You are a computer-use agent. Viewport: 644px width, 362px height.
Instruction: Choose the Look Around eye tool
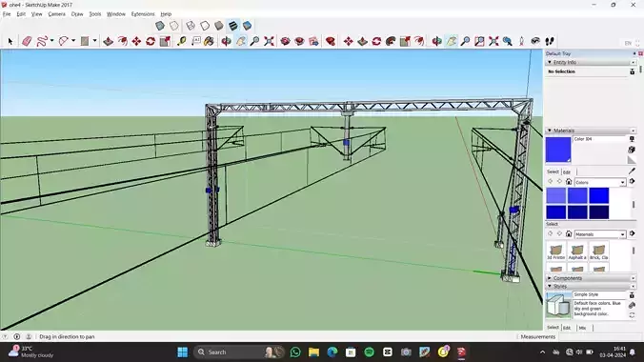coord(535,41)
